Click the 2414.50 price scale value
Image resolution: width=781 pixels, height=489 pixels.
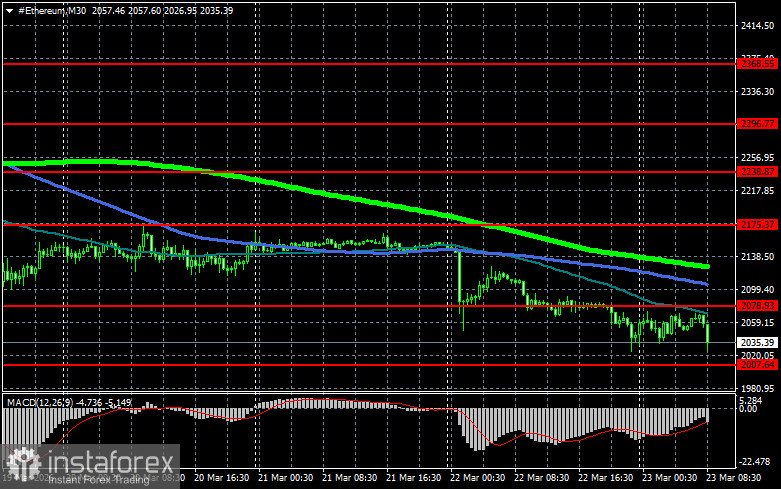pos(758,26)
